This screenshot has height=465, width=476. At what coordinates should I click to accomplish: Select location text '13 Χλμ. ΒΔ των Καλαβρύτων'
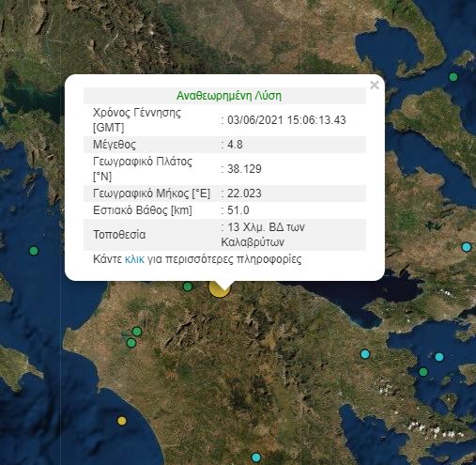pos(263,235)
